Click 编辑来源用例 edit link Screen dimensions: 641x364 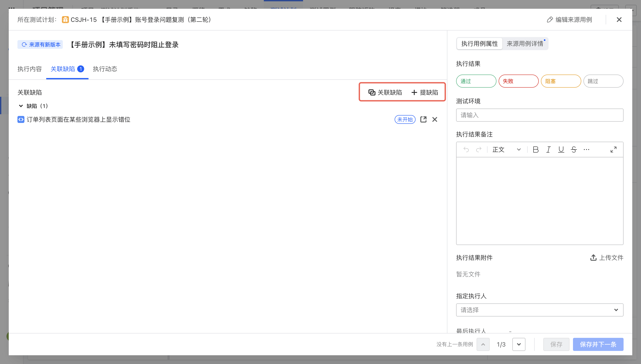tap(569, 19)
